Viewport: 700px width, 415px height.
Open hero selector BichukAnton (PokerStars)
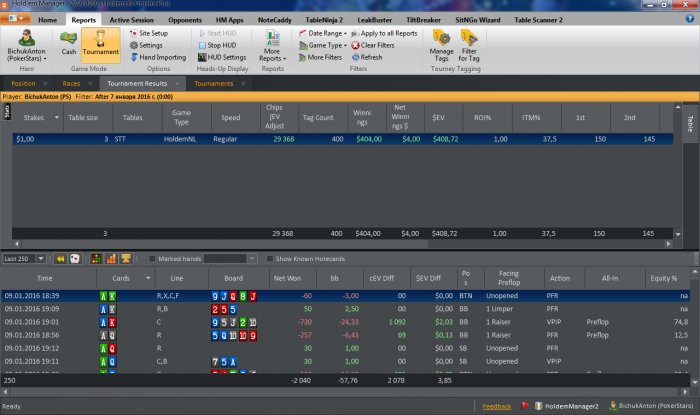pyautogui.click(x=26, y=46)
